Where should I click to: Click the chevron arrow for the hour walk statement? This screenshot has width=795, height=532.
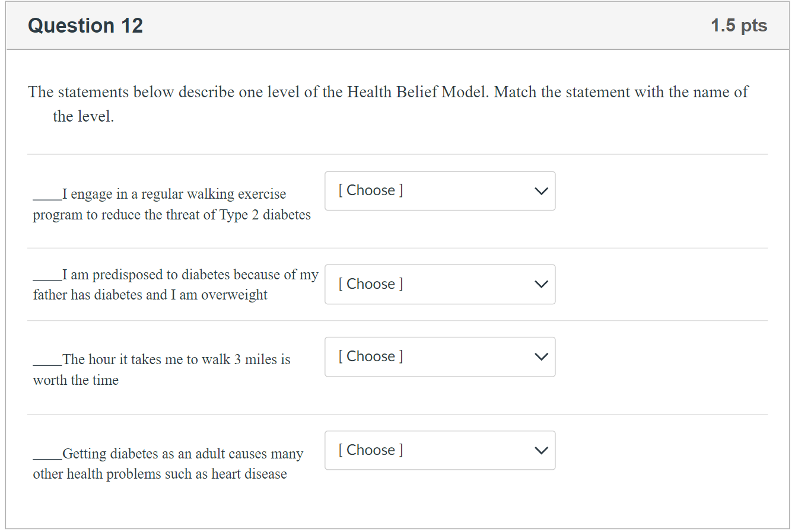[x=540, y=356]
